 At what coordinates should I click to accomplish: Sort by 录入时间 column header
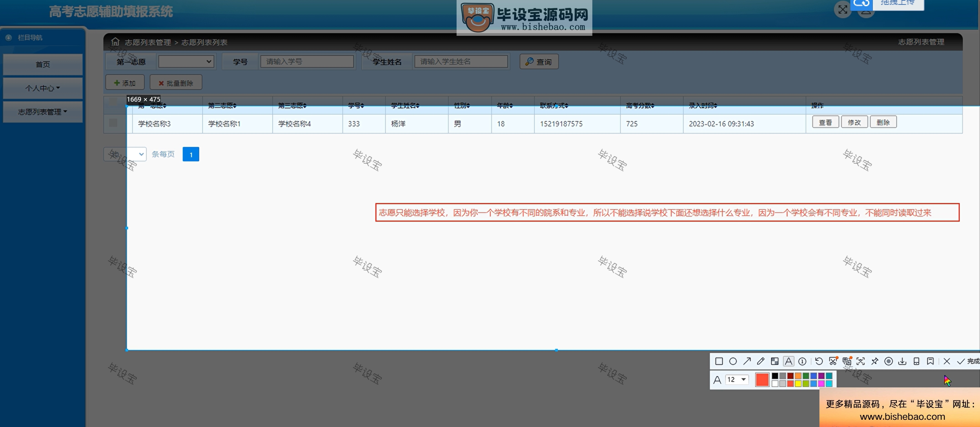click(x=703, y=105)
